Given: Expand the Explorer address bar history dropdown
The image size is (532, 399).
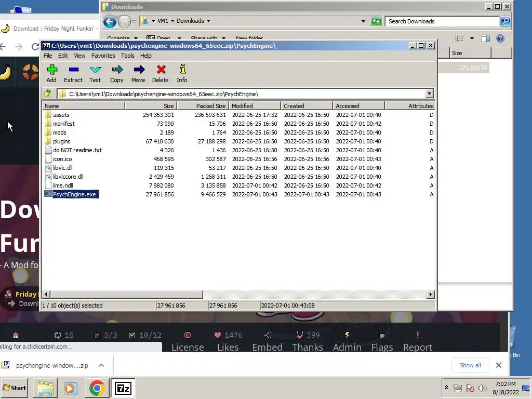Looking at the screenshot, I should (x=363, y=21).
